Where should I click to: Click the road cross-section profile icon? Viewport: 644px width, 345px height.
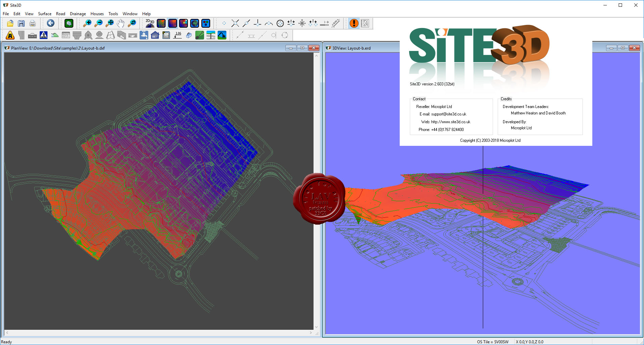[55, 35]
